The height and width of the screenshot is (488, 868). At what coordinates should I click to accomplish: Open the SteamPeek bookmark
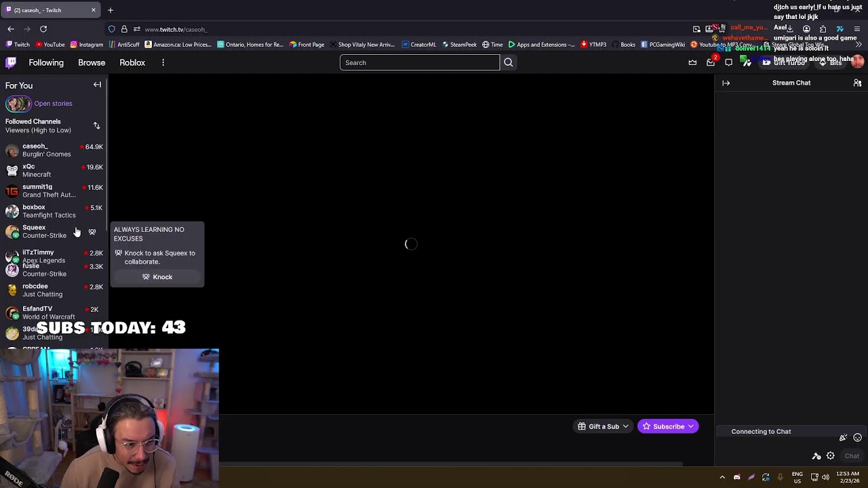point(459,45)
